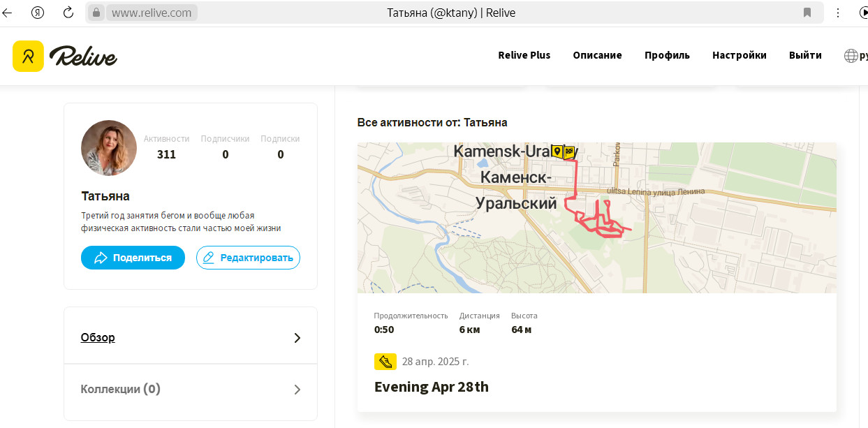
Task: Expand the Обзор chevron arrow
Action: click(x=297, y=338)
